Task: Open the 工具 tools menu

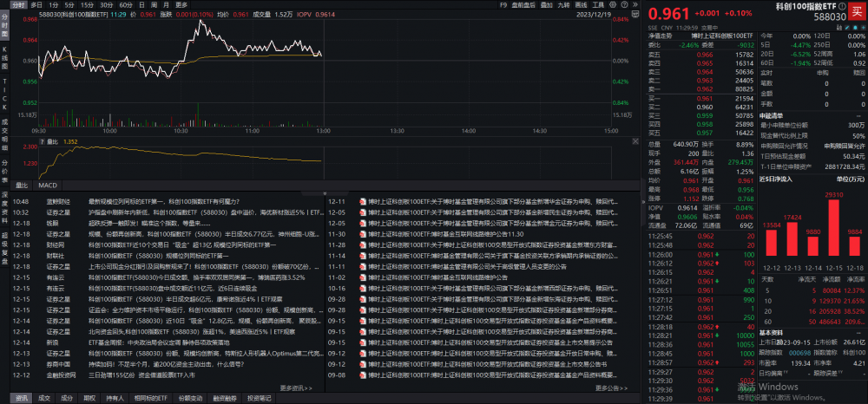Action: click(598, 4)
